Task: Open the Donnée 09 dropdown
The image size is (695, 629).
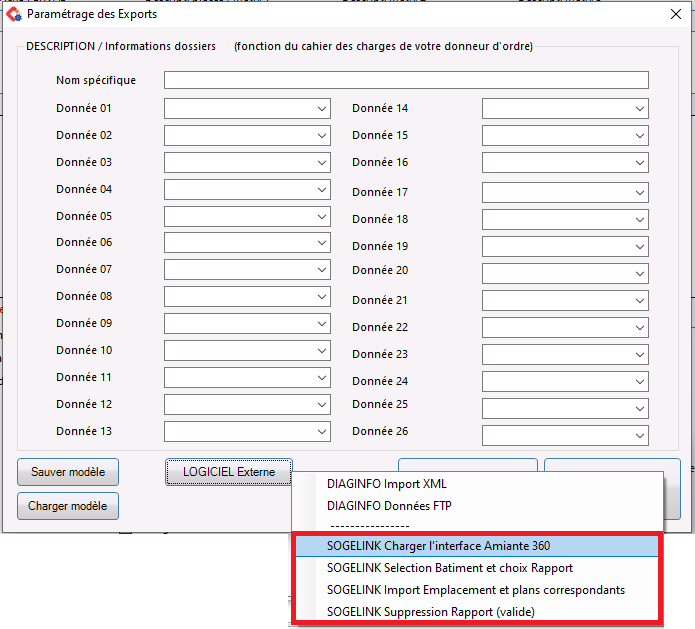Action: [247, 324]
